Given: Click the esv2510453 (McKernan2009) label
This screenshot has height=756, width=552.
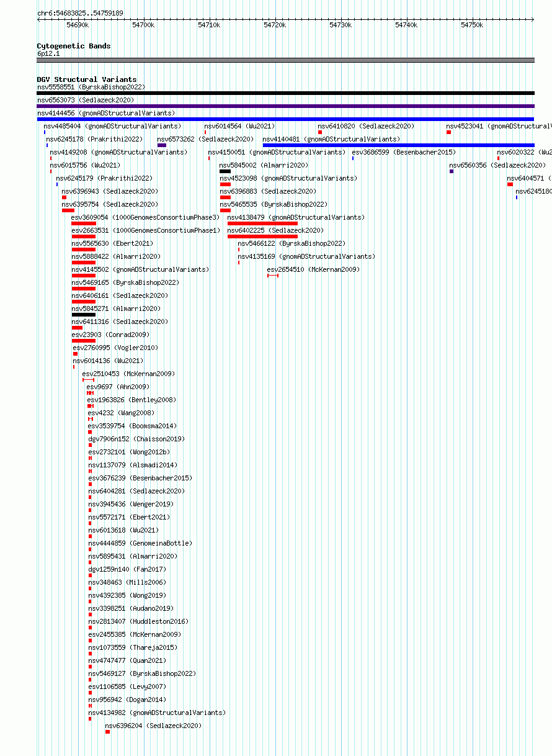Looking at the screenshot, I should pyautogui.click(x=129, y=374).
